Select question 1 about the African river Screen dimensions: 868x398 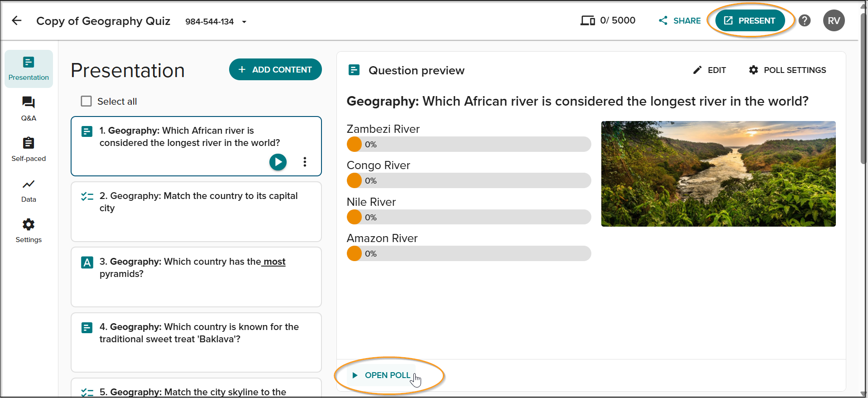click(x=196, y=146)
